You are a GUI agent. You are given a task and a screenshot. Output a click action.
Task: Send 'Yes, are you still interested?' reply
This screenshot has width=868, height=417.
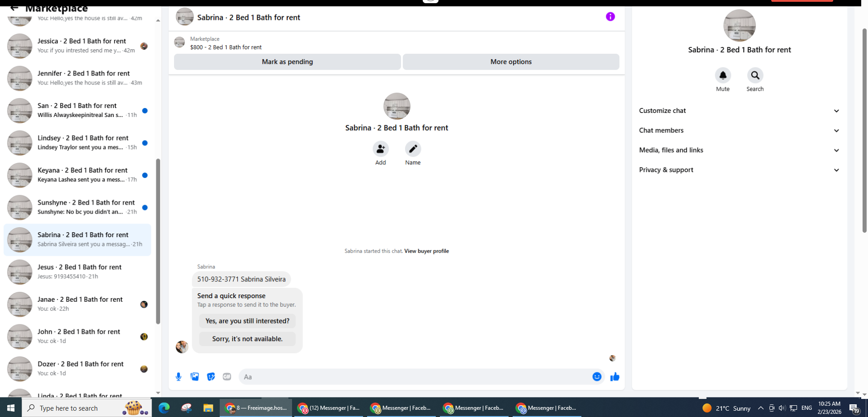click(x=247, y=321)
